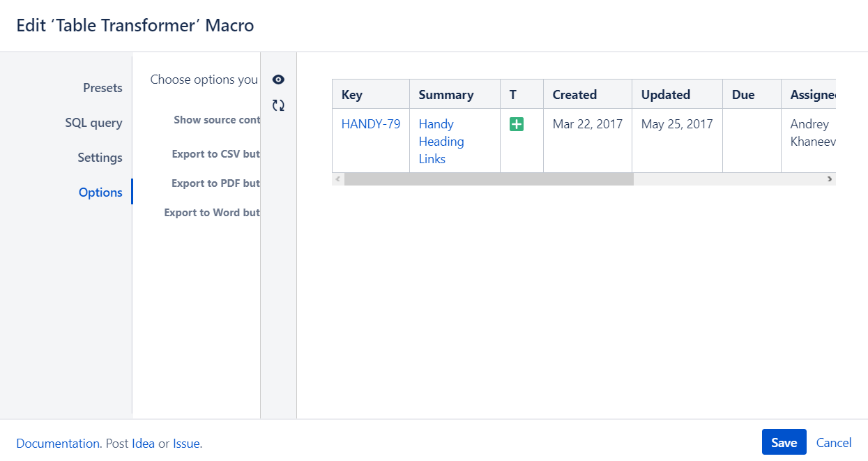
Task: Open the HANDY-79 issue link
Action: tap(370, 123)
